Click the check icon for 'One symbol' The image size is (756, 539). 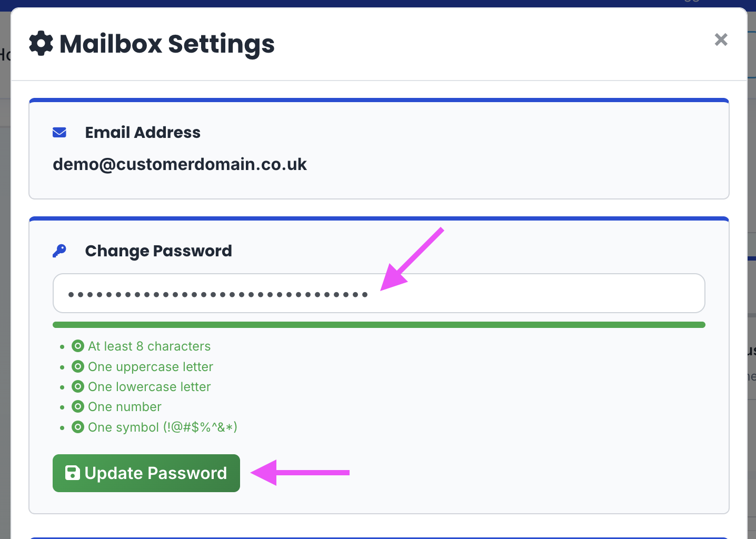(78, 427)
